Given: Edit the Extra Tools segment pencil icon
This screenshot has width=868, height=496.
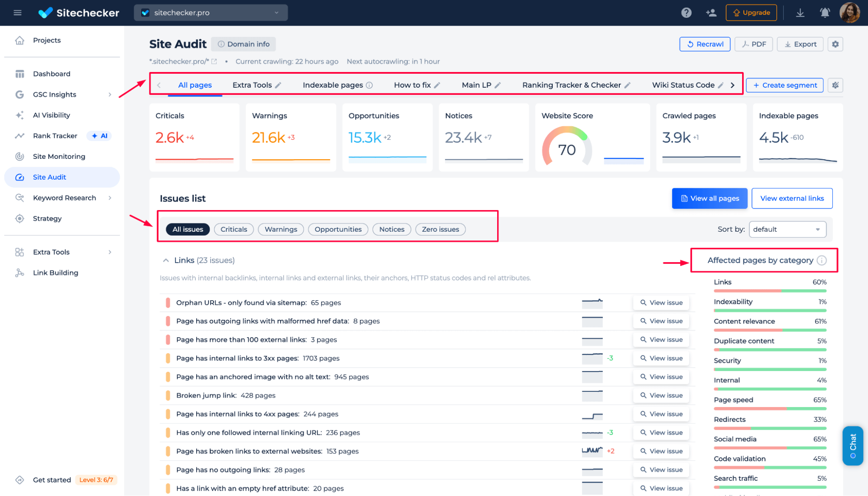Looking at the screenshot, I should (x=278, y=85).
